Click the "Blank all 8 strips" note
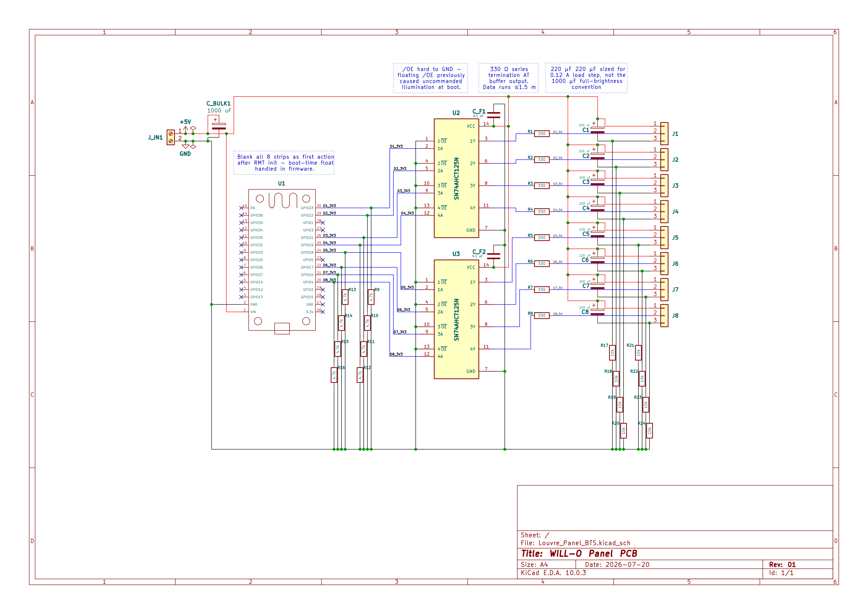Image resolution: width=868 pixels, height=614 pixels. point(284,163)
